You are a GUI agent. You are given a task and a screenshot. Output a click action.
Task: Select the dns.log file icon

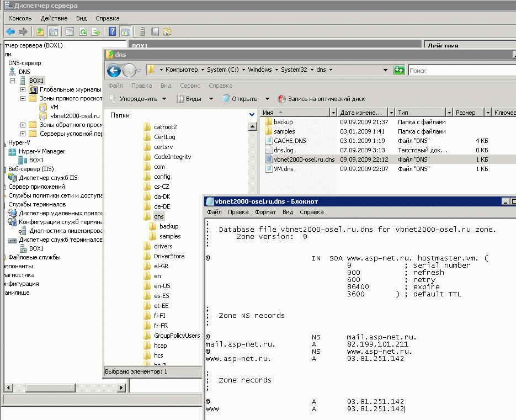269,150
